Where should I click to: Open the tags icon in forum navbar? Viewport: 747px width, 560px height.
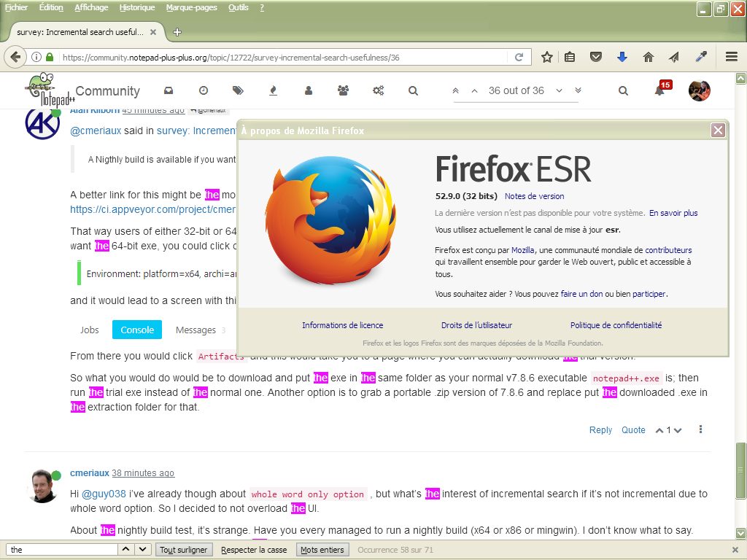tap(238, 90)
